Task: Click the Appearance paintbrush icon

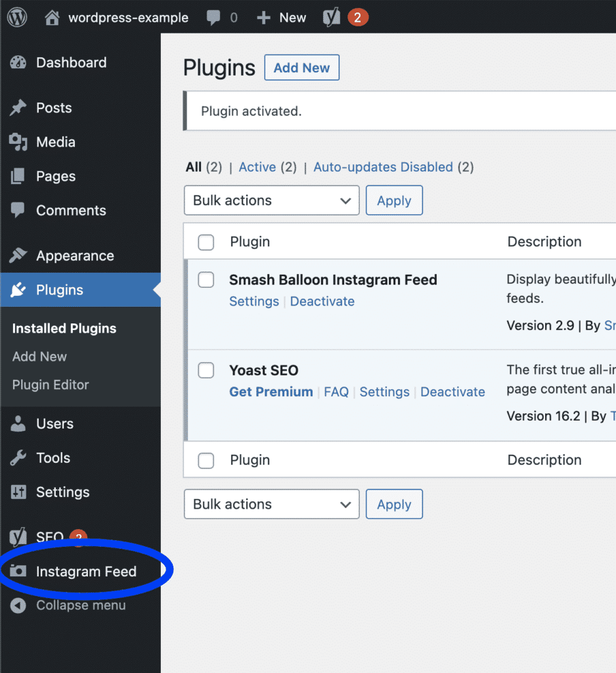Action: [18, 256]
